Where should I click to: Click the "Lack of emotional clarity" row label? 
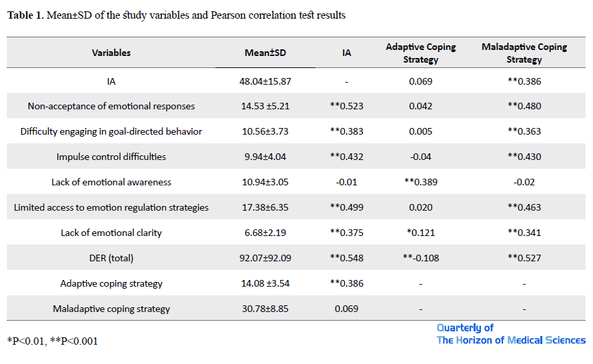111,233
